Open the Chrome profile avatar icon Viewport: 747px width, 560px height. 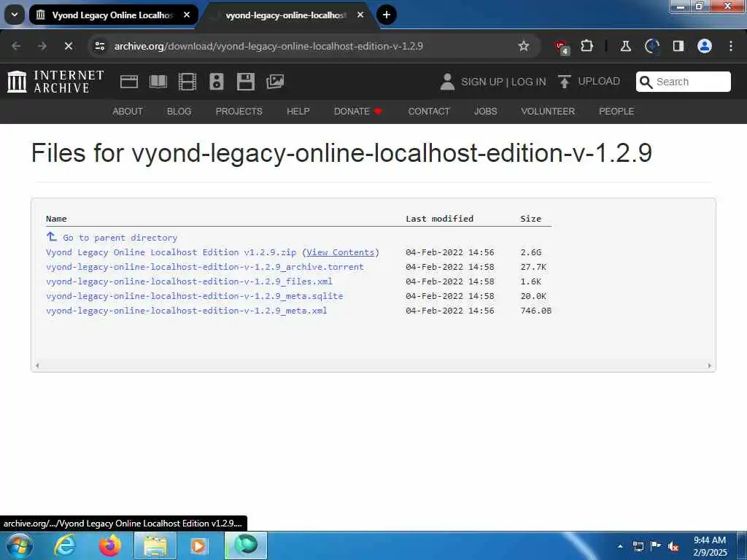[x=705, y=46]
